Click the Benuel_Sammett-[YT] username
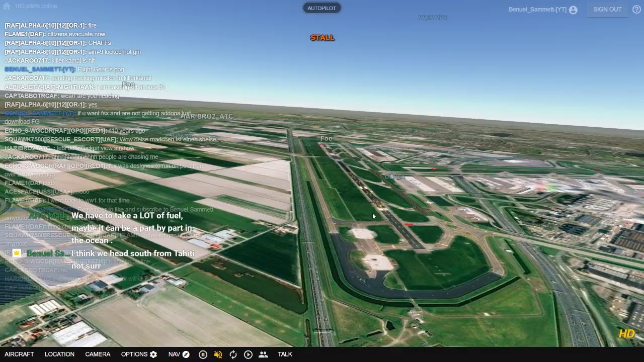Viewport: 644px width, 362px height. [537, 10]
